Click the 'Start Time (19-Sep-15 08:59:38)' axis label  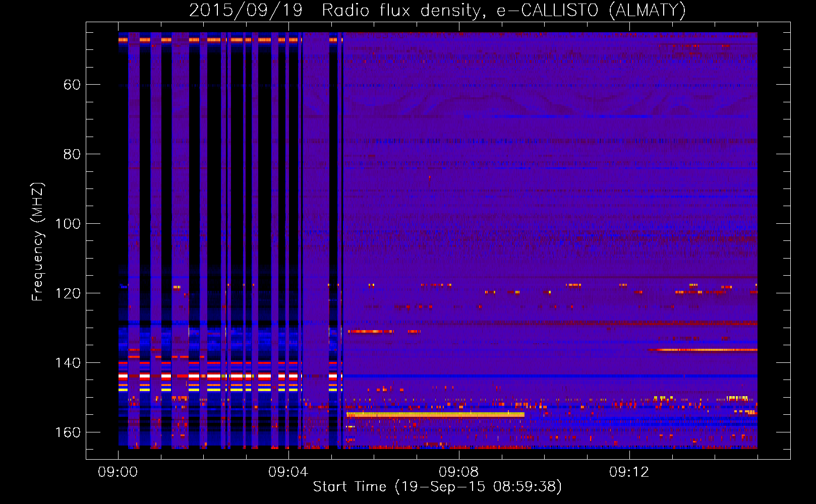(x=437, y=487)
